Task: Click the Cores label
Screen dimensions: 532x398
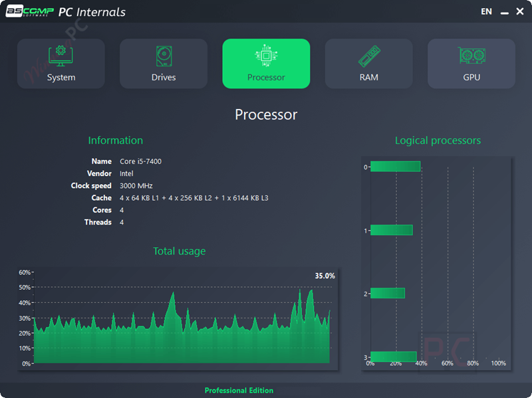Action: (x=102, y=210)
